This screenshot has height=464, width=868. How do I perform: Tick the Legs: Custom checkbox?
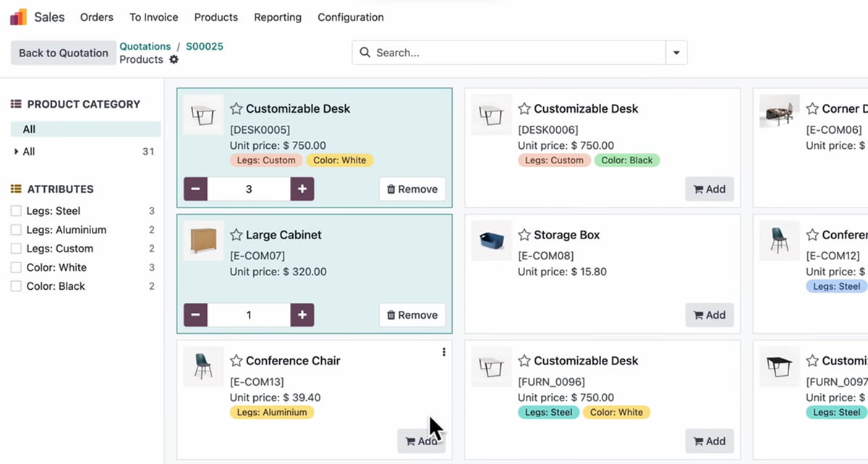(16, 249)
